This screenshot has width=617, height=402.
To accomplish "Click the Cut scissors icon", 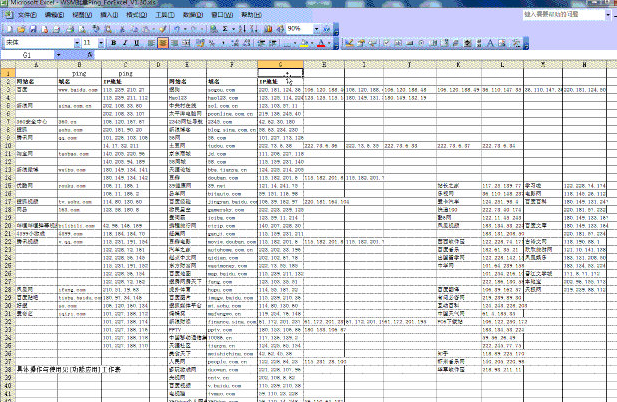I will [122, 29].
